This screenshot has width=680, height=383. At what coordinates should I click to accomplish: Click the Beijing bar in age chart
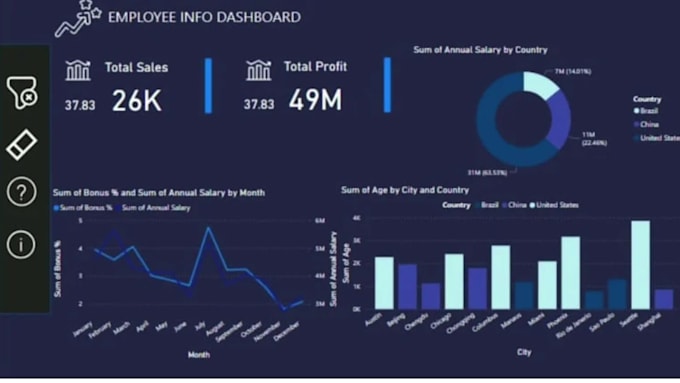click(408, 287)
